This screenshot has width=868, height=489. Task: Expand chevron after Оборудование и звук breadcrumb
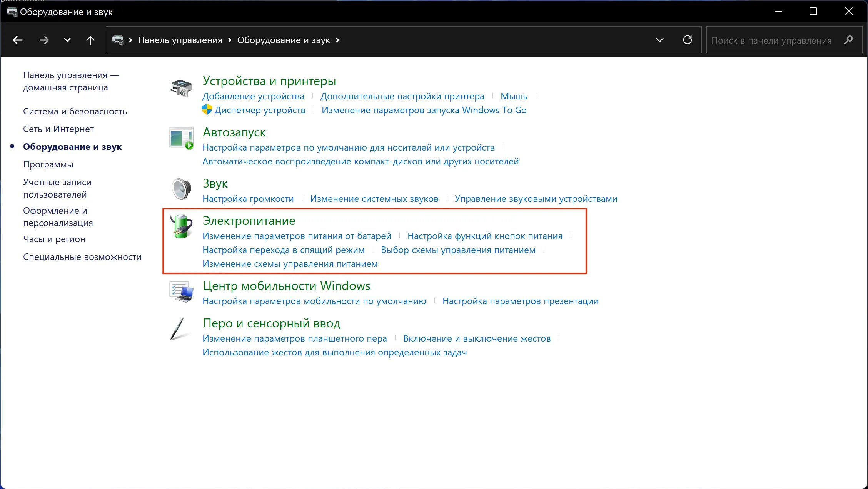click(337, 40)
